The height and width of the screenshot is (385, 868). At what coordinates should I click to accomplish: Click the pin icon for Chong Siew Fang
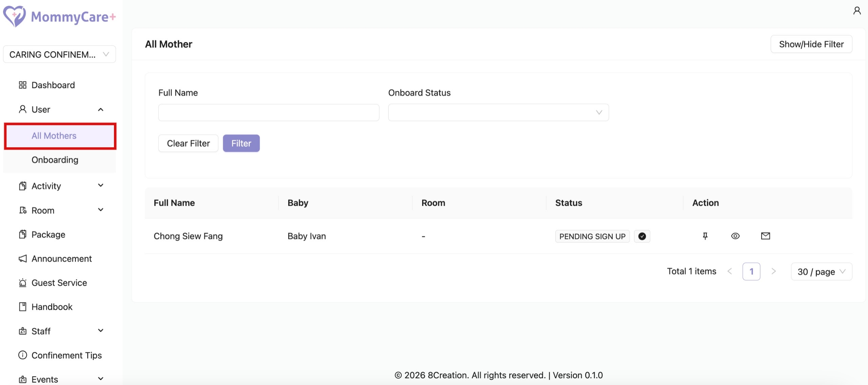pos(705,236)
